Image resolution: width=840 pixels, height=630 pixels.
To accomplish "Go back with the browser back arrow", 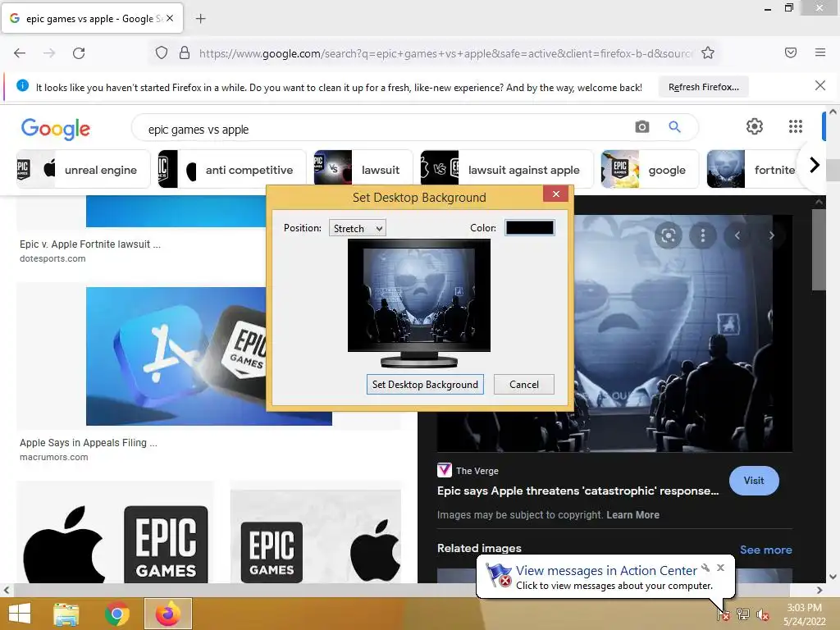I will tap(20, 53).
